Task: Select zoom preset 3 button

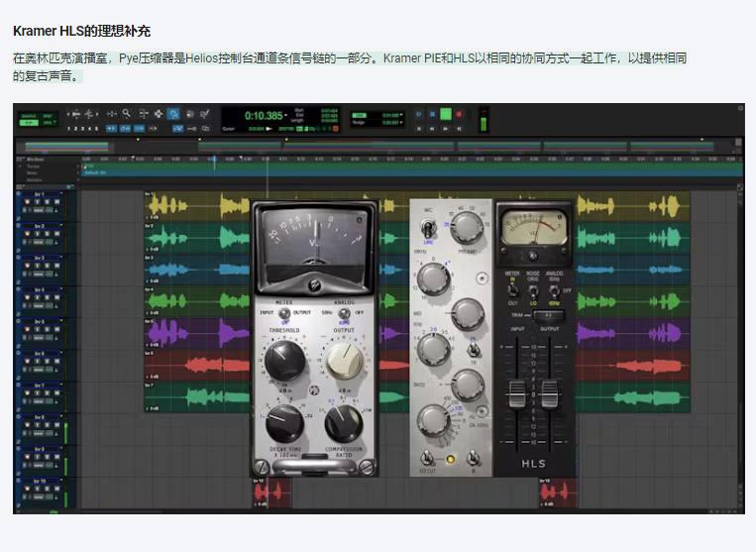Action: point(83,129)
